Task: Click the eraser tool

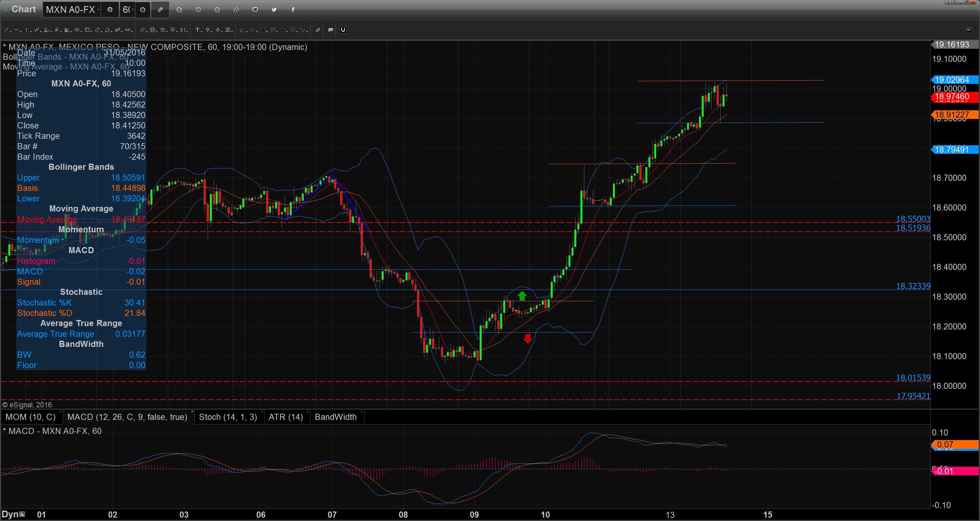Action: click(318, 30)
